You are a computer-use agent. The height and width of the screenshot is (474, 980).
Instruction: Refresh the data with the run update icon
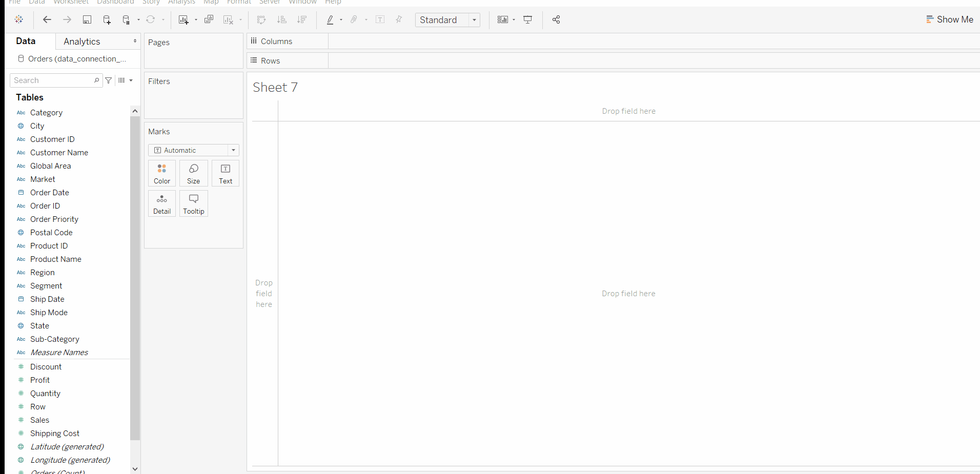click(x=151, y=19)
